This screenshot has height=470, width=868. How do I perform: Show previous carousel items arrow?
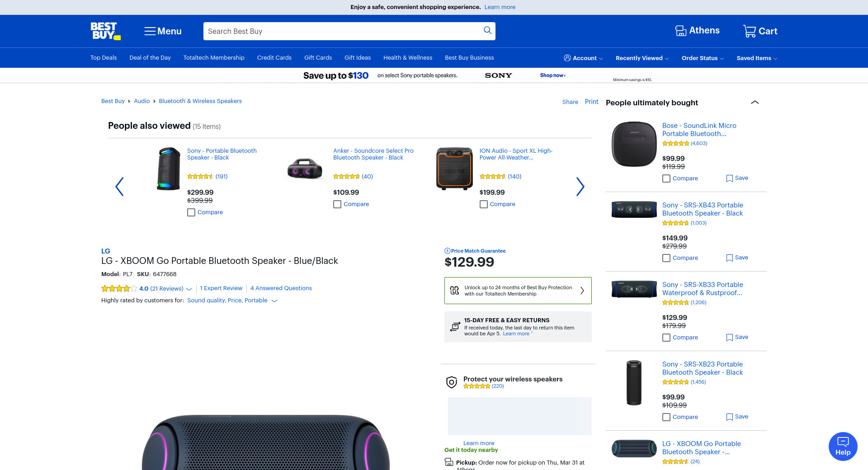point(119,187)
